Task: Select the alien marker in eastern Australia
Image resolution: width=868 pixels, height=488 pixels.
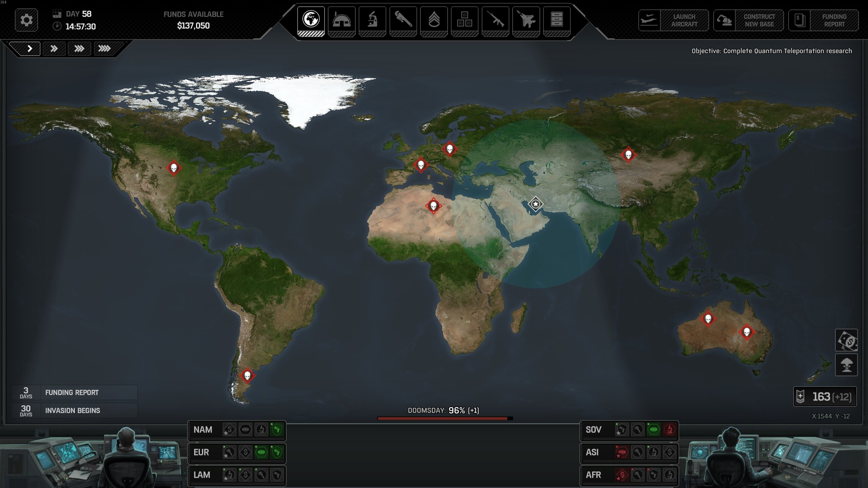Action: 747,332
